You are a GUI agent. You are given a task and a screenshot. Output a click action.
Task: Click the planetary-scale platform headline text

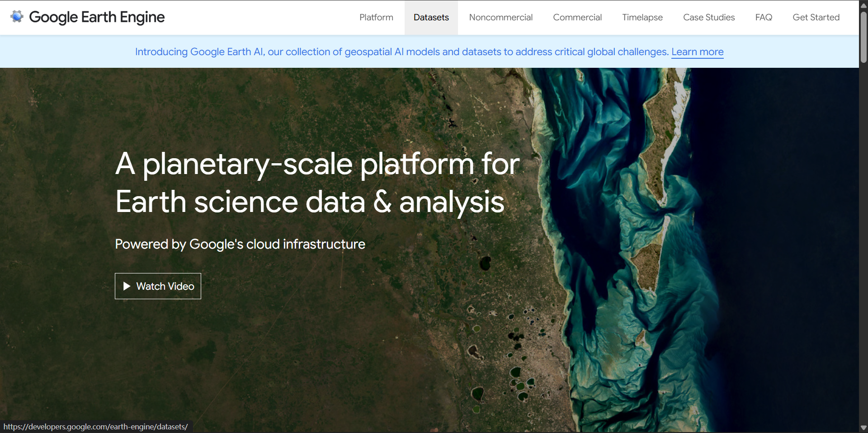click(317, 183)
